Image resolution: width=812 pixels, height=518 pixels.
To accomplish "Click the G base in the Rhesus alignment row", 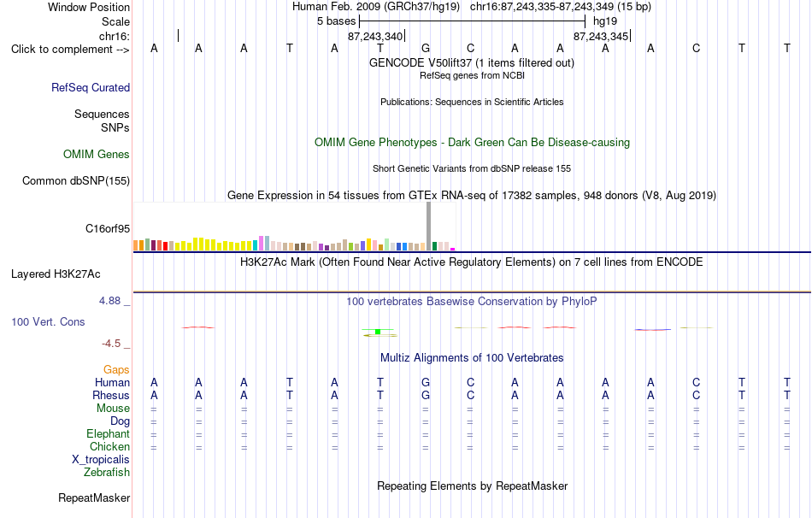I will click(426, 395).
